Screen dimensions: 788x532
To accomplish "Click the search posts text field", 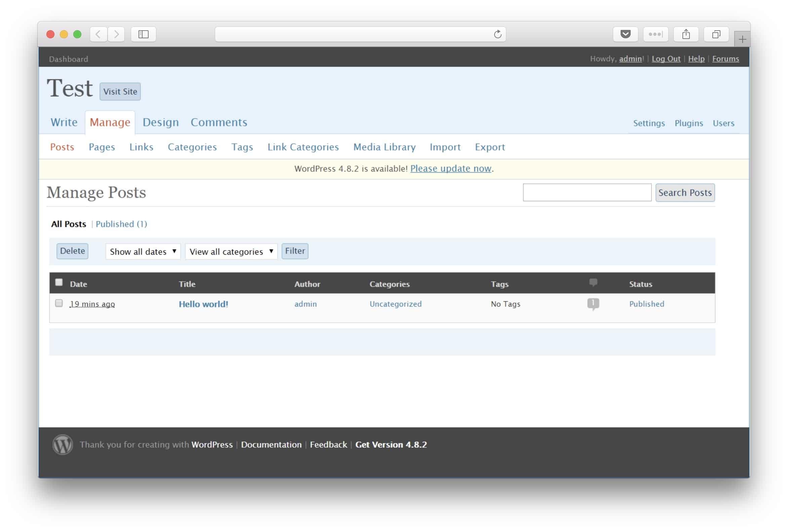I will coord(587,192).
